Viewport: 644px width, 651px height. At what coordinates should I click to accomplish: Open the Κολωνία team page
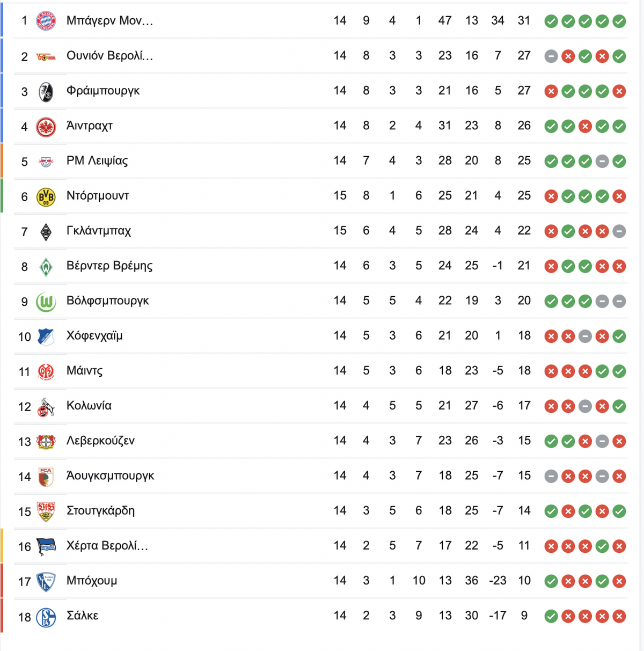click(x=89, y=406)
